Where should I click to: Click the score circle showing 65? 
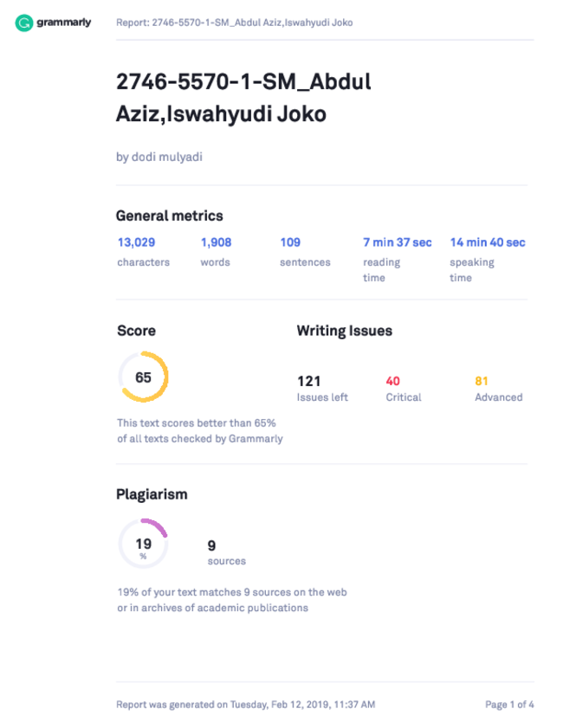pos(143,377)
